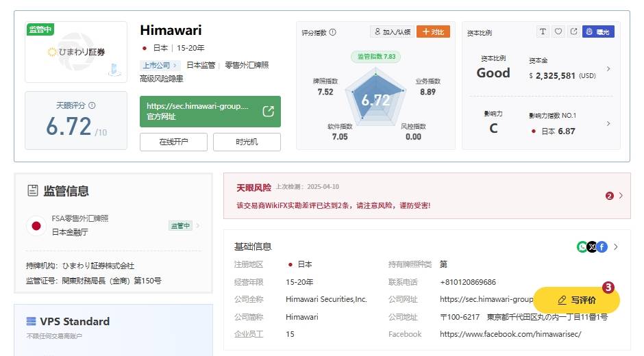Click the FSA零售外汇牌照 license name
644x356 pixels.
click(x=80, y=218)
